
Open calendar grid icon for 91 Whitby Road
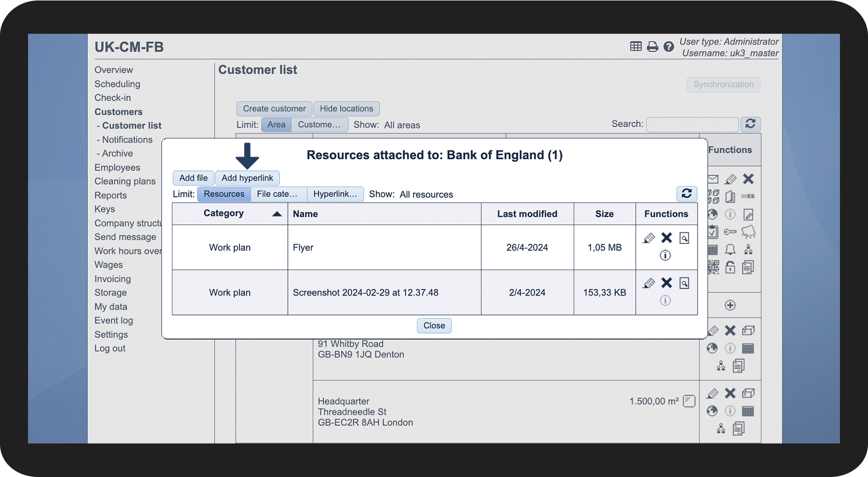pyautogui.click(x=748, y=349)
